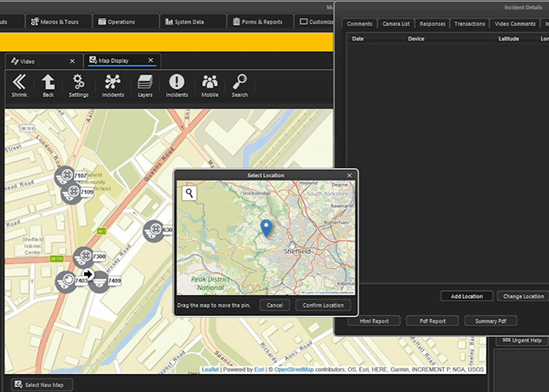Open the Search magnifier toolbar icon
The height and width of the screenshot is (392, 549).
click(239, 85)
